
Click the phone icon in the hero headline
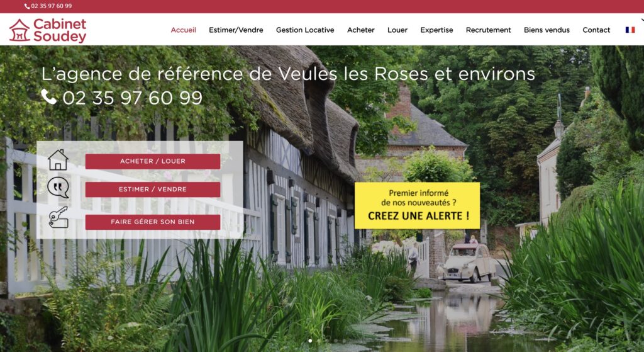[49, 97]
